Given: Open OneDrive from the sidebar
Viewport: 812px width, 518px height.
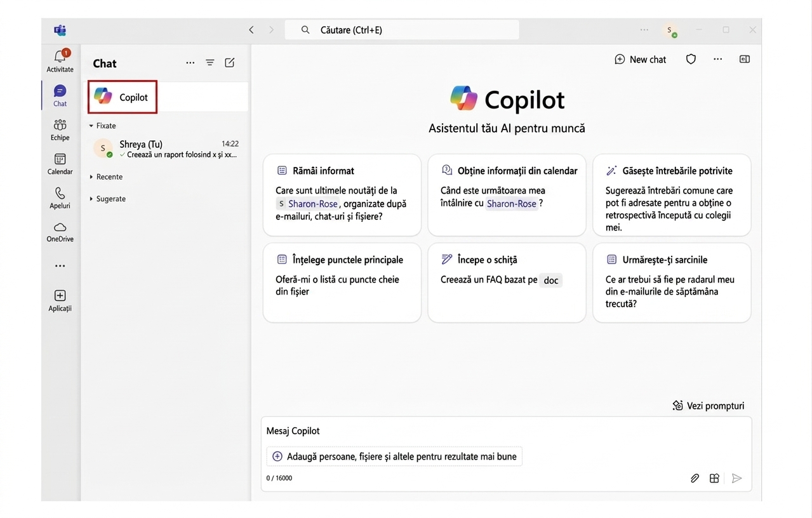Looking at the screenshot, I should 60,232.
